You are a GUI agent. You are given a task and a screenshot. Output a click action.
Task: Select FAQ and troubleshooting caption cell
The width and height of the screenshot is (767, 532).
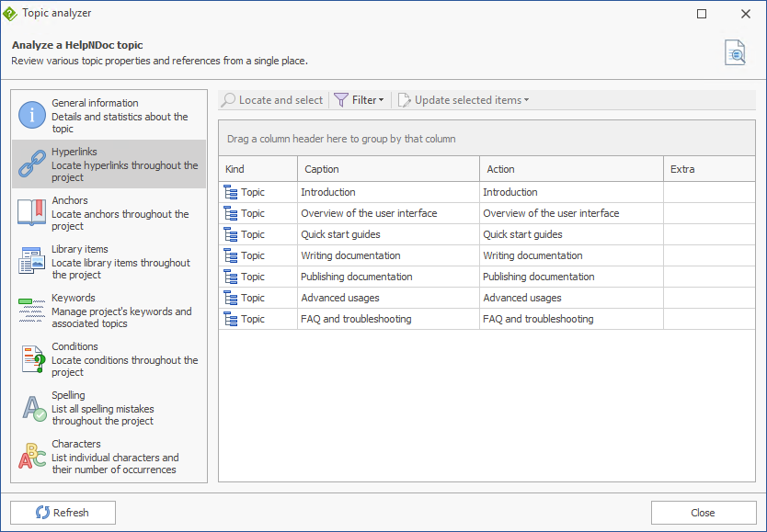[388, 319]
